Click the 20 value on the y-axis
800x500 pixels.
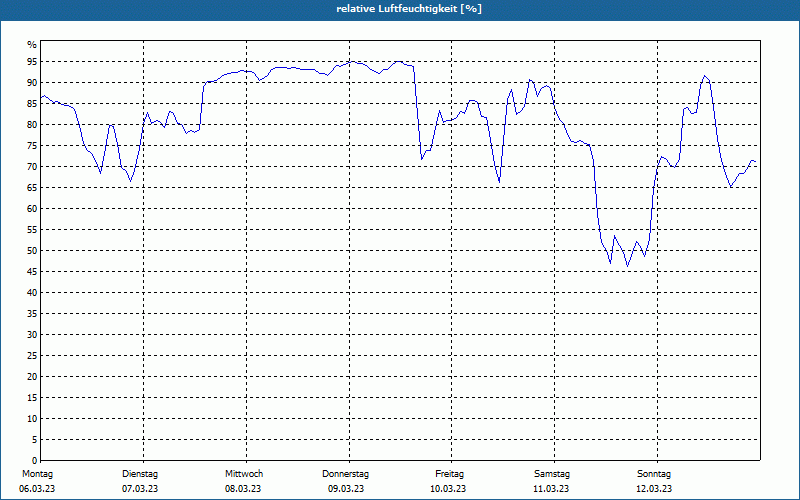(32, 377)
